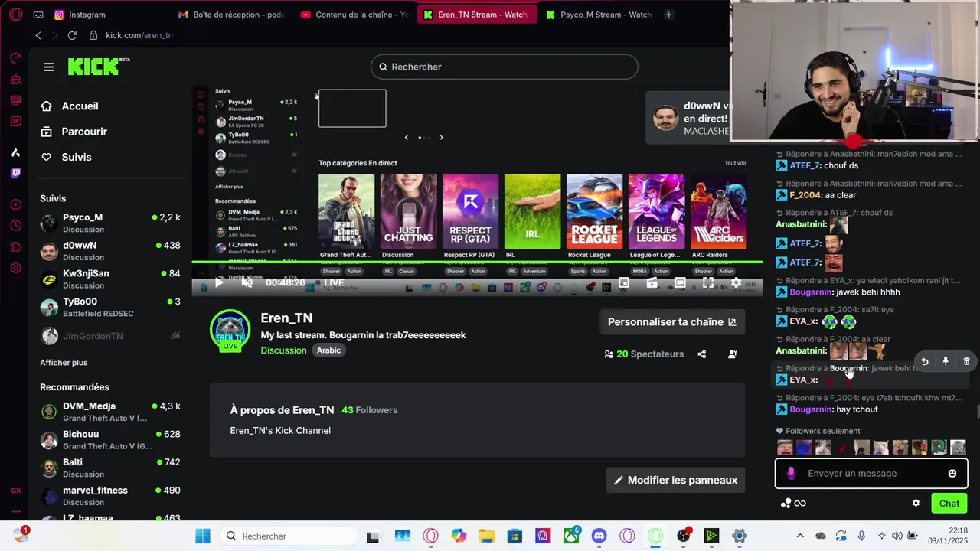Show hidden system tray icons
980x551 pixels.
[800, 536]
